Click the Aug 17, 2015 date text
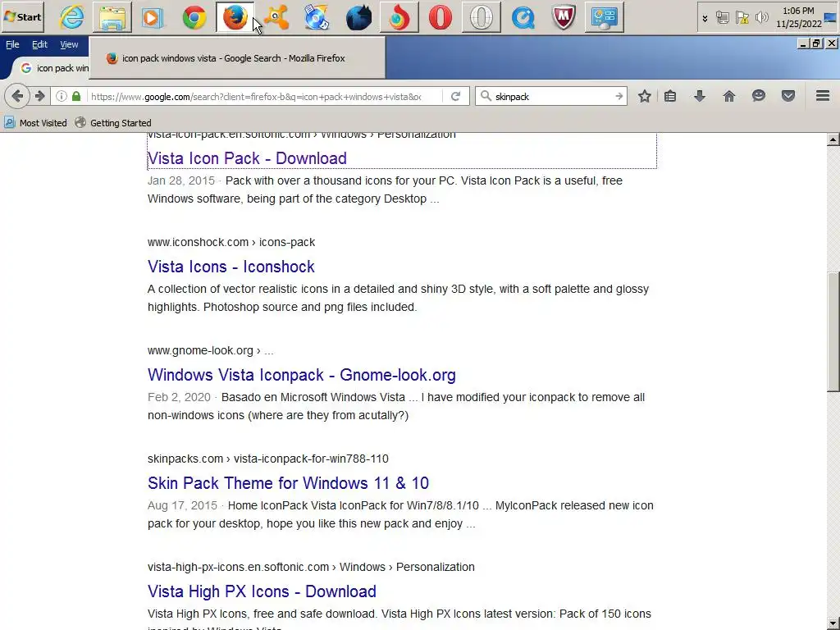The width and height of the screenshot is (840, 630). coord(182,505)
